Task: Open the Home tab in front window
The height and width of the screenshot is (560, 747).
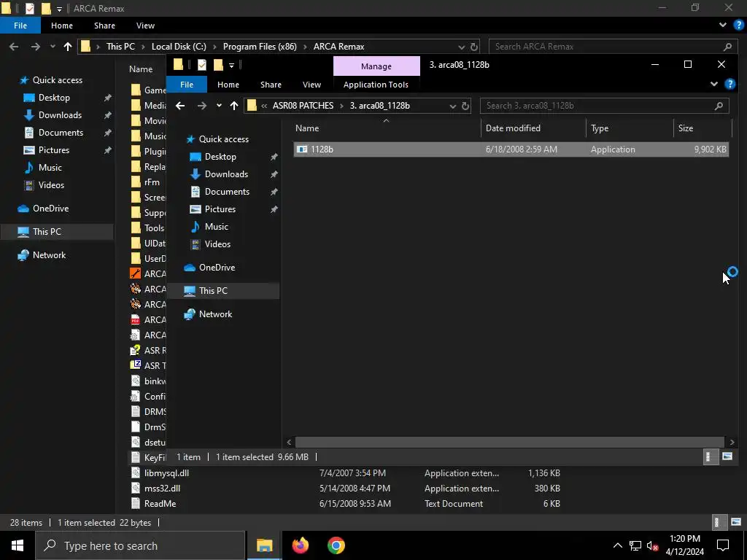Action: (x=228, y=85)
